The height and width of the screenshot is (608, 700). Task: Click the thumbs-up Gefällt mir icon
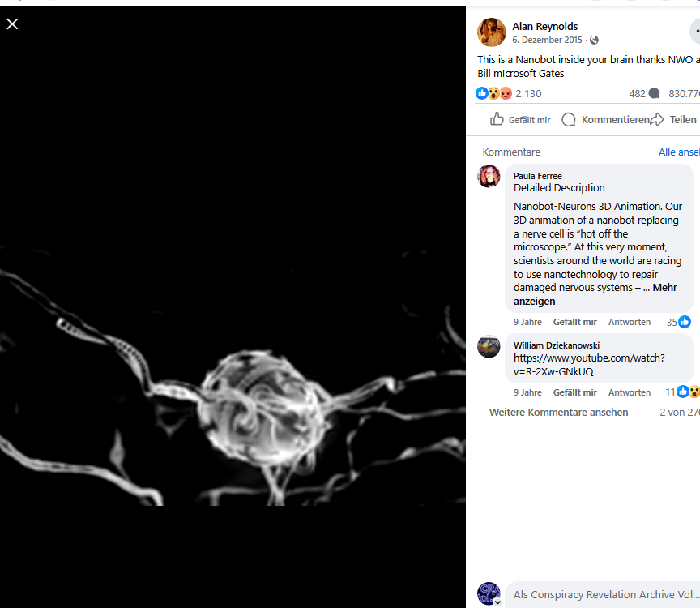[497, 119]
